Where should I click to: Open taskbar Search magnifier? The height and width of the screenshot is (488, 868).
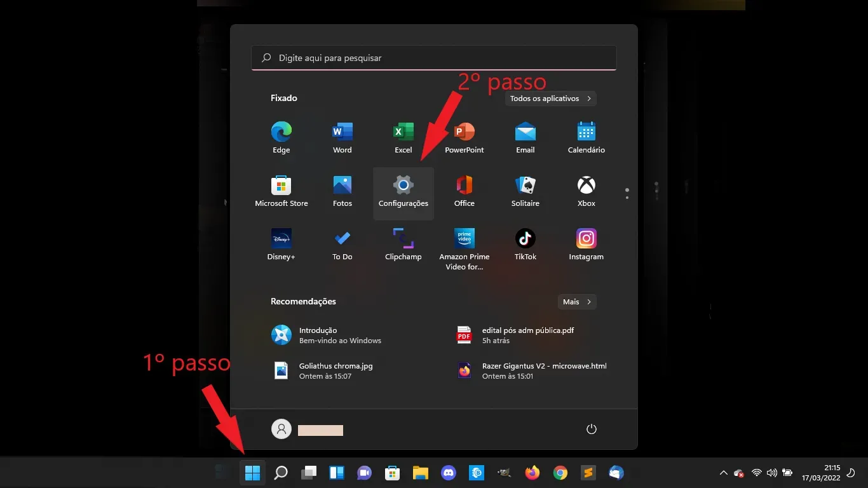[280, 473]
